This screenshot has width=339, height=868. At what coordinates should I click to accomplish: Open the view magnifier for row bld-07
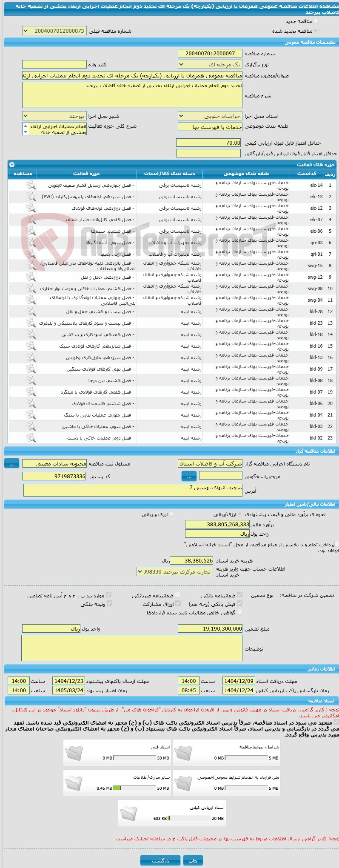[30, 392]
